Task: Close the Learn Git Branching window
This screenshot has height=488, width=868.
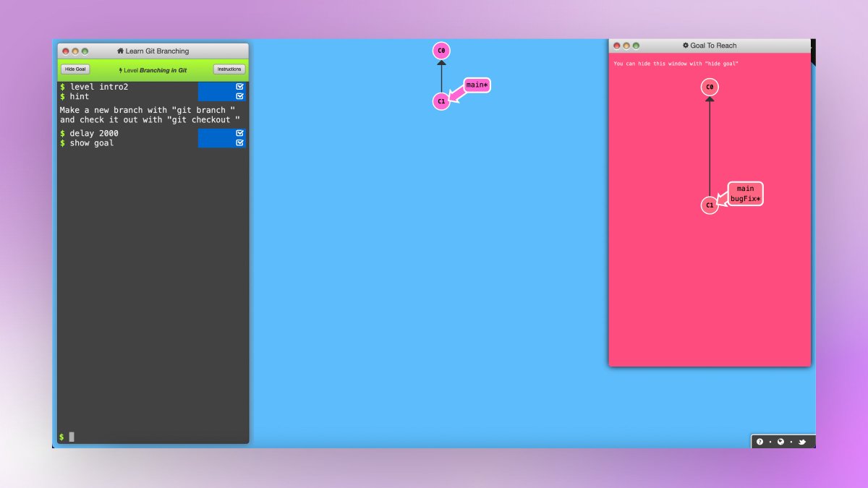Action: point(66,51)
